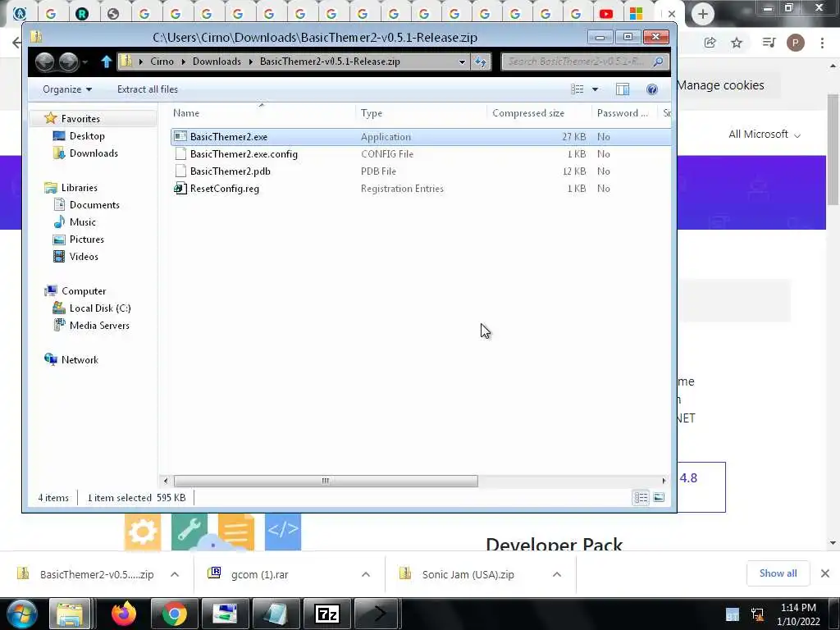Click the change view icon in Explorer toolbar
The width and height of the screenshot is (840, 630).
577,89
